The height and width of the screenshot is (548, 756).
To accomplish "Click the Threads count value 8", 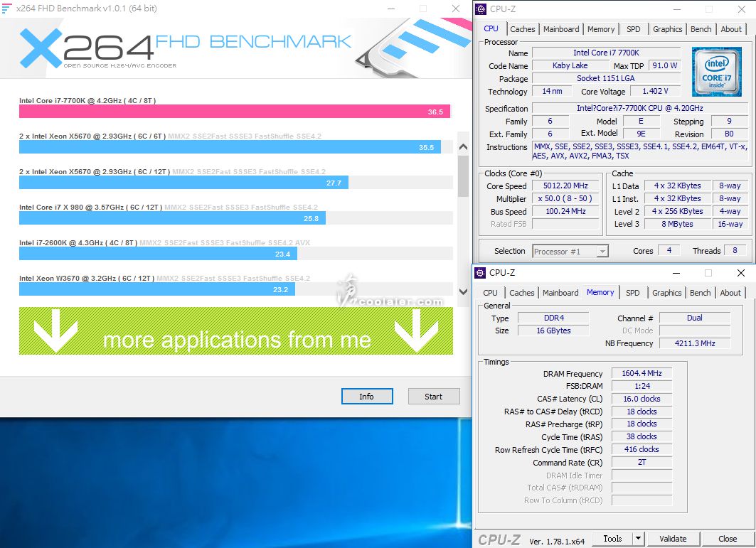I will (x=735, y=251).
